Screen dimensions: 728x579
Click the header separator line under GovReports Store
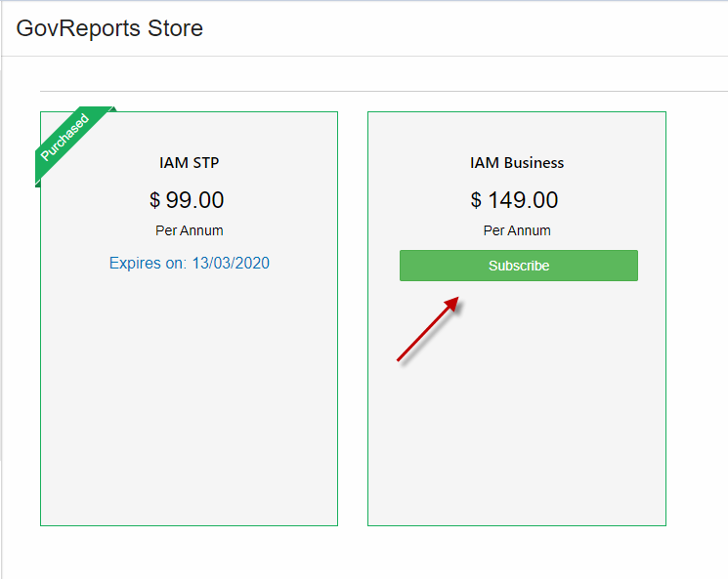click(x=364, y=56)
